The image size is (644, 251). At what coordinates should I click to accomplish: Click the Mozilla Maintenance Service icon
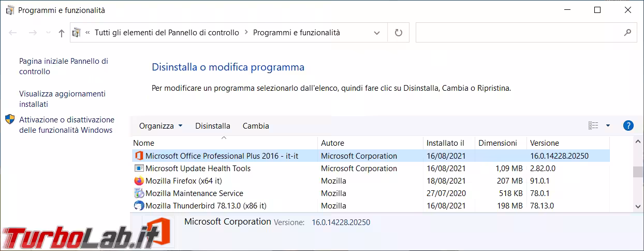point(139,193)
